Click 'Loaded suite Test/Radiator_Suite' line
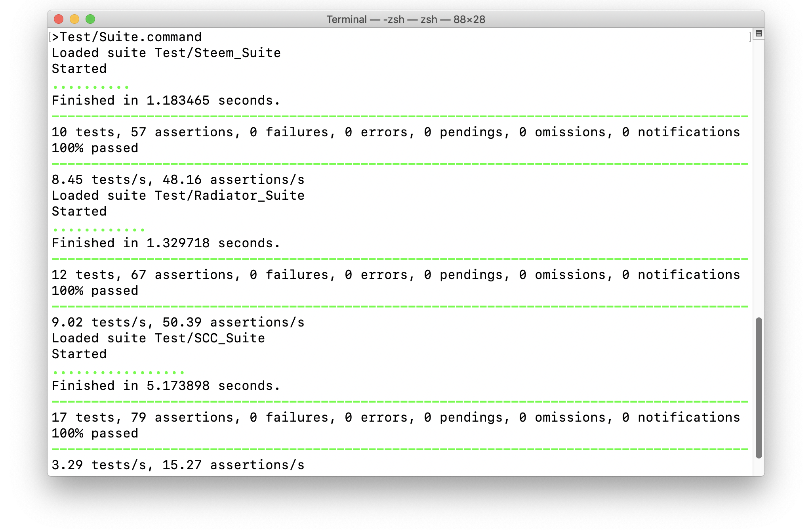 (x=178, y=196)
